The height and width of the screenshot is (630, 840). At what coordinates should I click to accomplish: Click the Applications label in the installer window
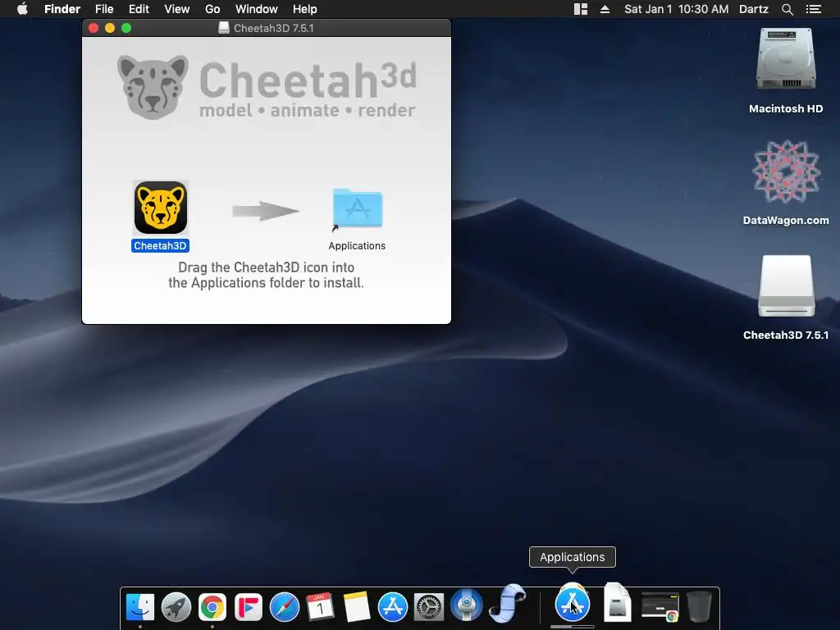(357, 246)
